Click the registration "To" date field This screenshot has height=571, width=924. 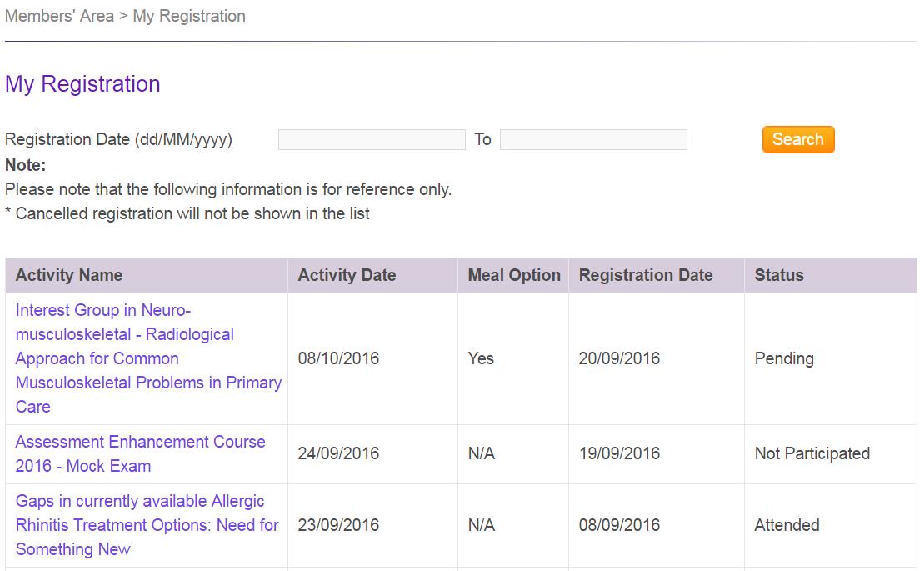[x=593, y=139]
